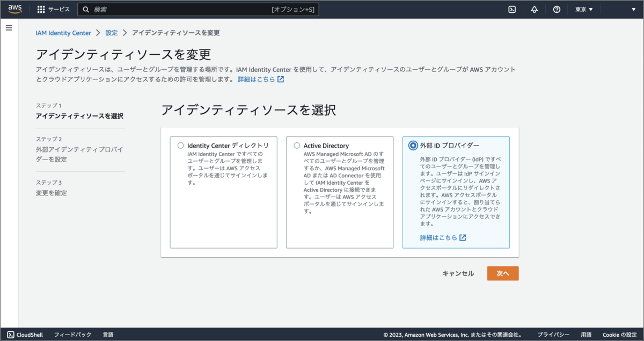Click the アイデンティティソースを変更 page title
Image resolution: width=644 pixels, height=341 pixels.
(123, 54)
